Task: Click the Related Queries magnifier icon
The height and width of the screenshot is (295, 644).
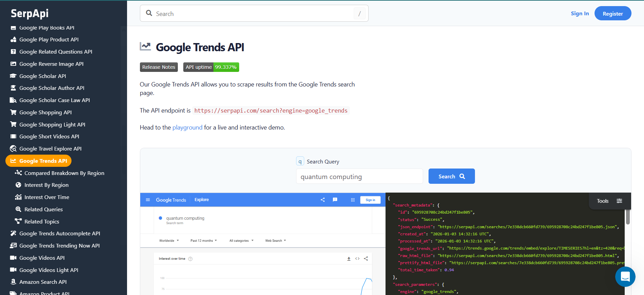Action: coord(18,209)
